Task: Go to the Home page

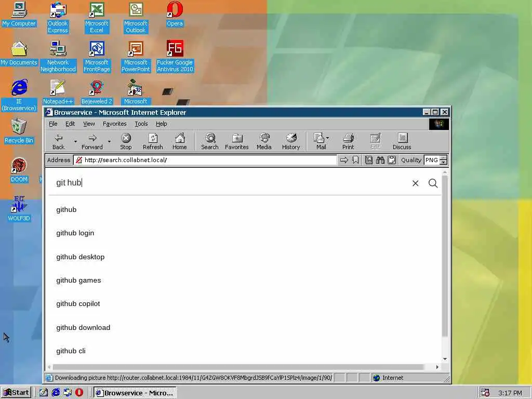Action: click(x=179, y=141)
